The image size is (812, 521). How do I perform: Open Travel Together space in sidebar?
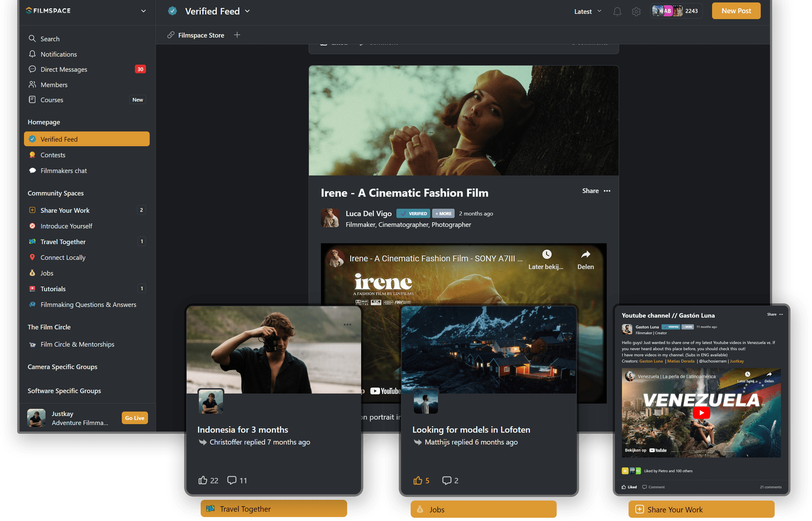(x=87, y=242)
